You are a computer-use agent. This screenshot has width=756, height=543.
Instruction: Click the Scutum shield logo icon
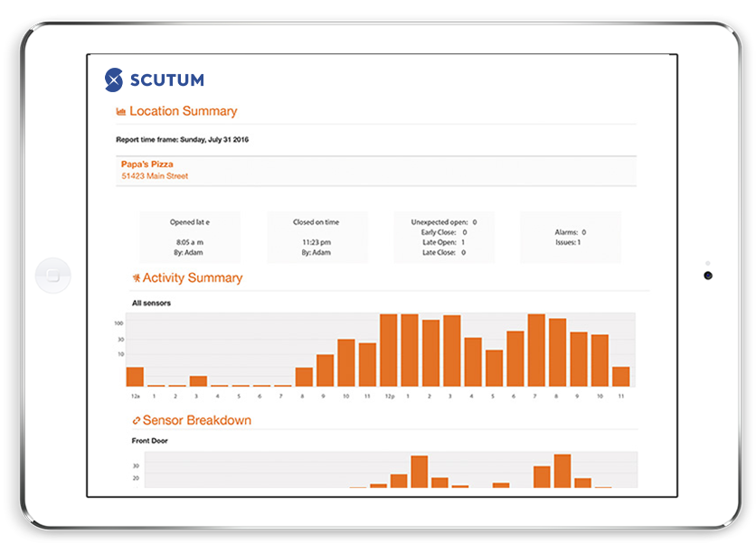click(113, 80)
